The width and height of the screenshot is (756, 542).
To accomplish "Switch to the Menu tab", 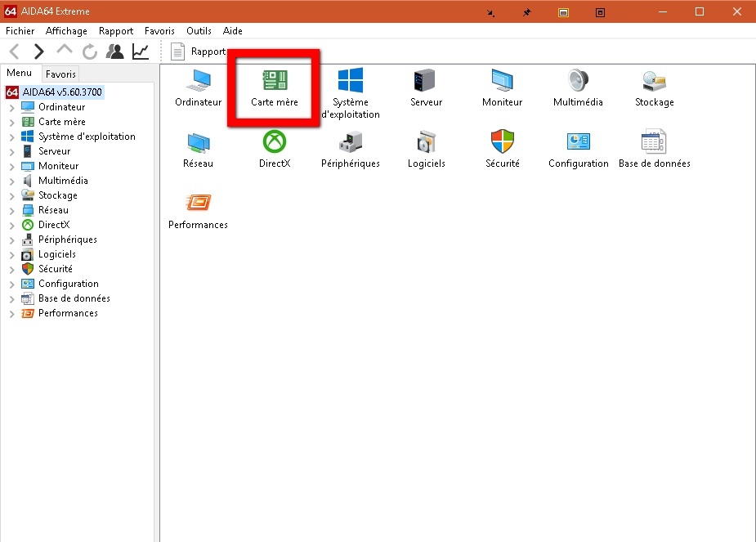I will [20, 73].
